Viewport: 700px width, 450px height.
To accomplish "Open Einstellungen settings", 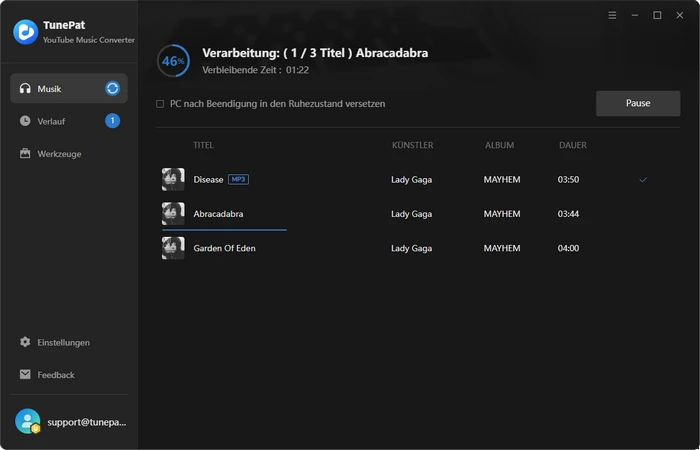I will (x=69, y=342).
